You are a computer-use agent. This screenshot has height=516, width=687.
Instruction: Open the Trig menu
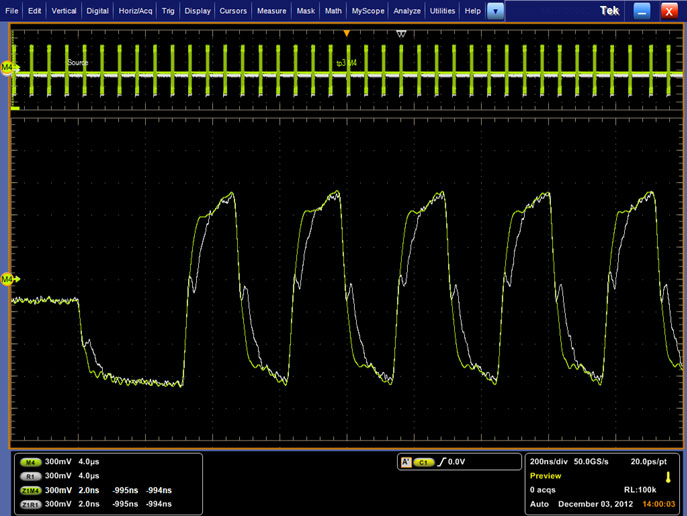click(x=167, y=10)
